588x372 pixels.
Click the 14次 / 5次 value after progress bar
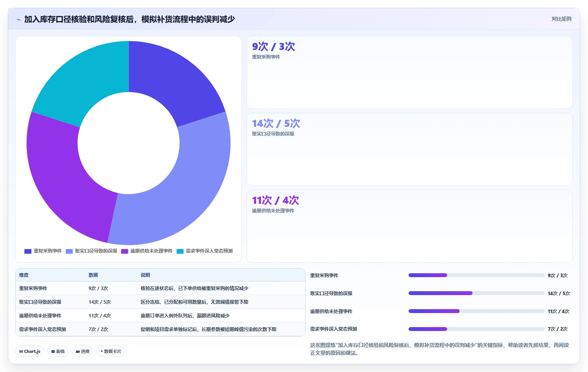[x=559, y=294]
